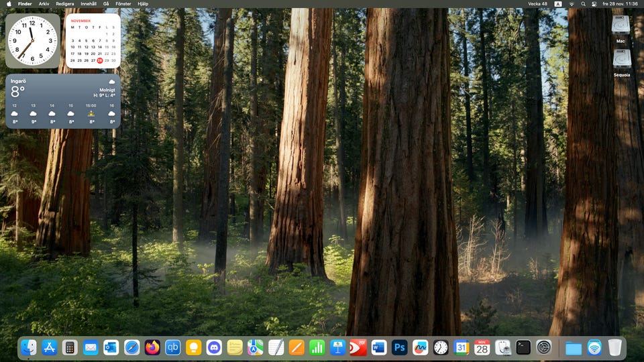Open the Trash in the dock

point(614,347)
